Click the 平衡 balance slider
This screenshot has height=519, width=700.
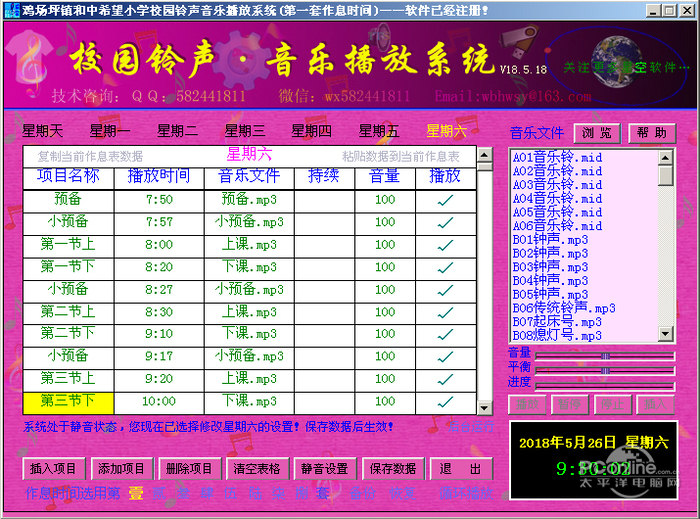(x=605, y=371)
